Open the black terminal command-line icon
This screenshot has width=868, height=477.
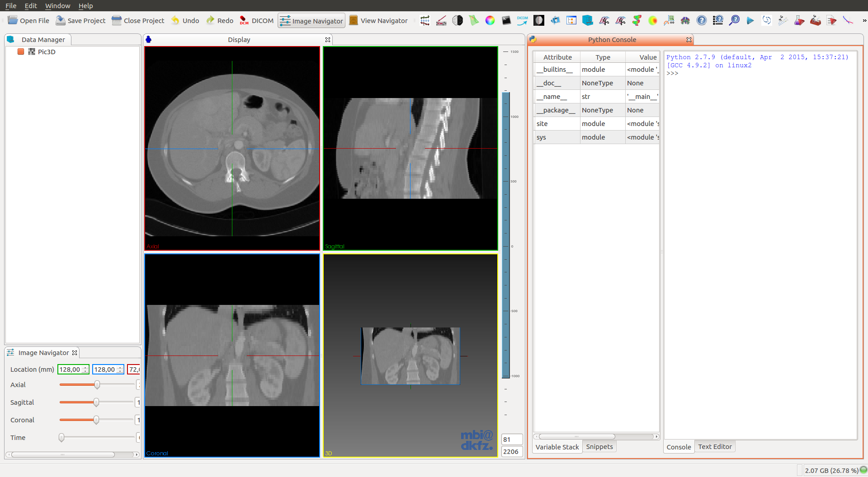click(506, 20)
